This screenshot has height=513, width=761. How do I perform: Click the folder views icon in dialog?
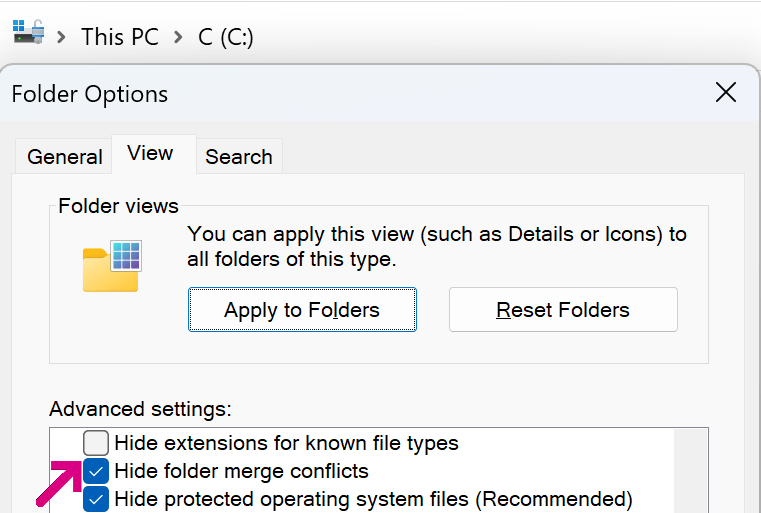[111, 265]
